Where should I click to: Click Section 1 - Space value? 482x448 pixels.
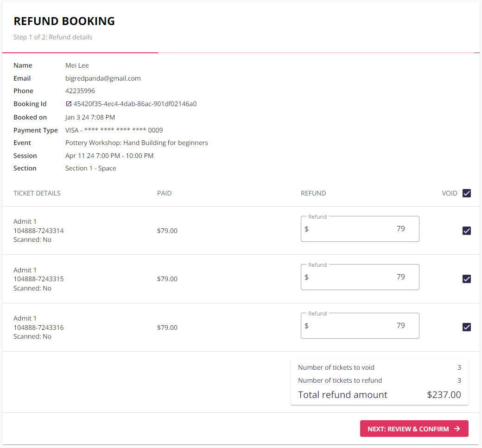[x=91, y=168]
